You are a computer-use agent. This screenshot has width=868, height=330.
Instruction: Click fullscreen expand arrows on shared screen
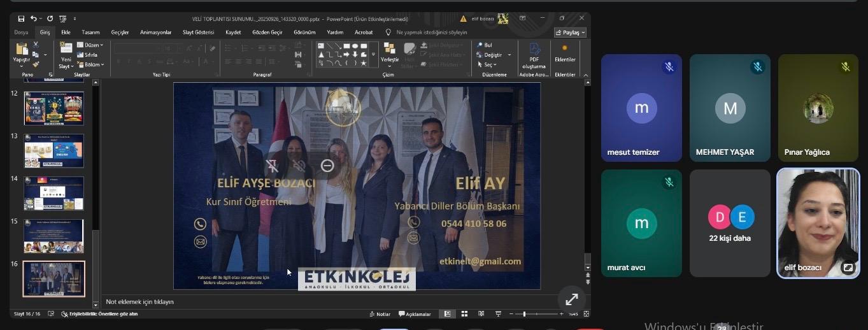[x=572, y=299]
